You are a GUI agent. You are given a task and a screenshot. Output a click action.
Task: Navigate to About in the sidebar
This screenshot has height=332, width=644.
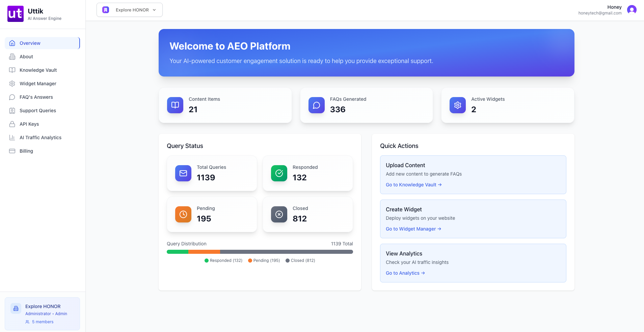pyautogui.click(x=42, y=57)
